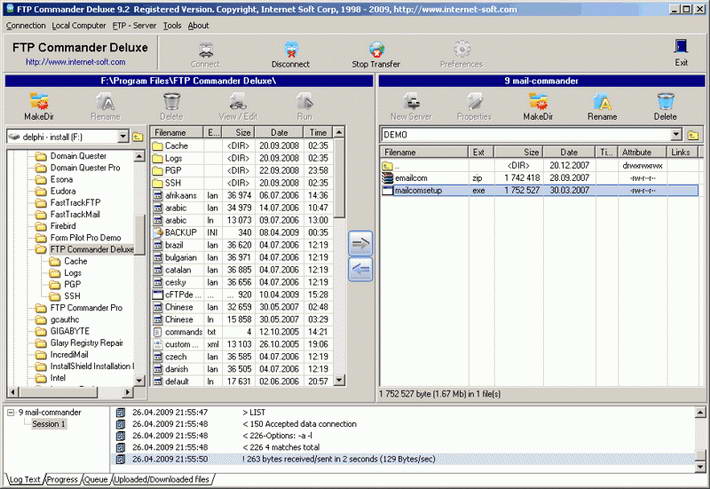The image size is (710, 489).
Task: Open the DEMO remote path dropdown
Action: coord(676,134)
